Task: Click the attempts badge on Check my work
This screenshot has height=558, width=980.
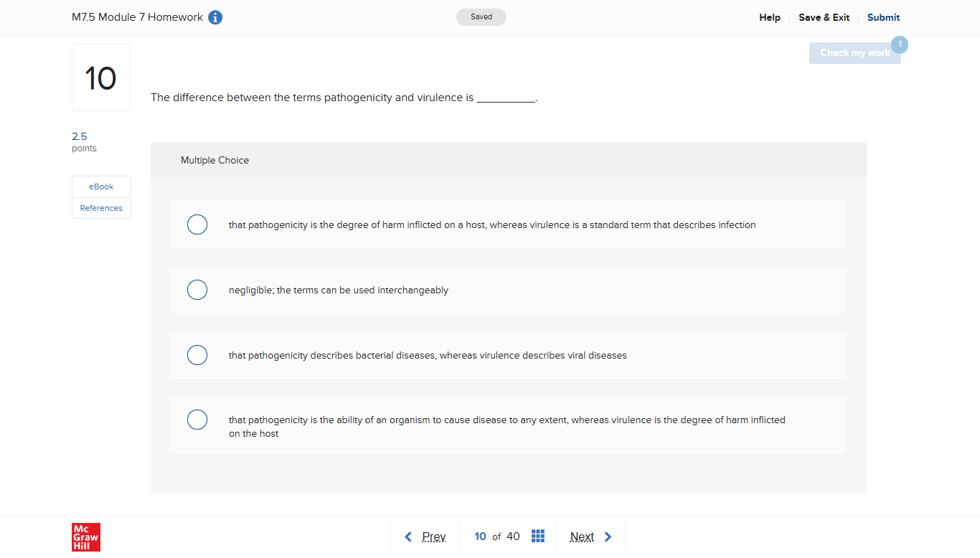Action: click(900, 44)
